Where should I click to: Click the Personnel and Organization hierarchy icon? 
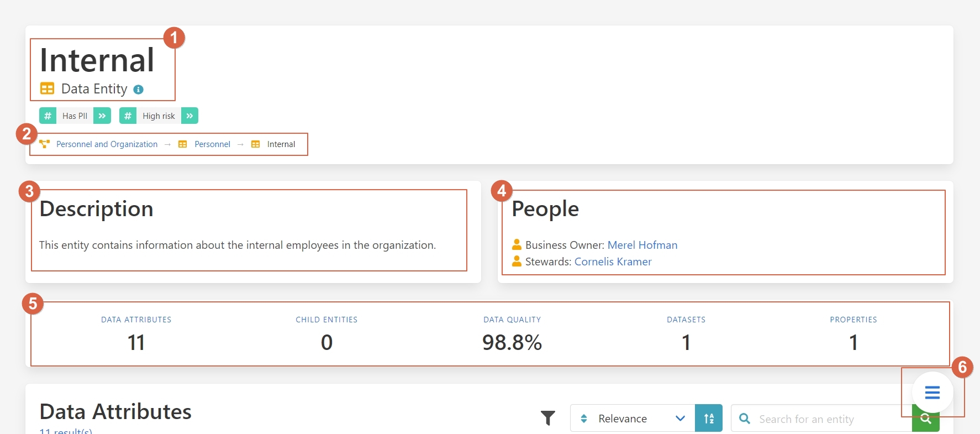[x=45, y=144]
